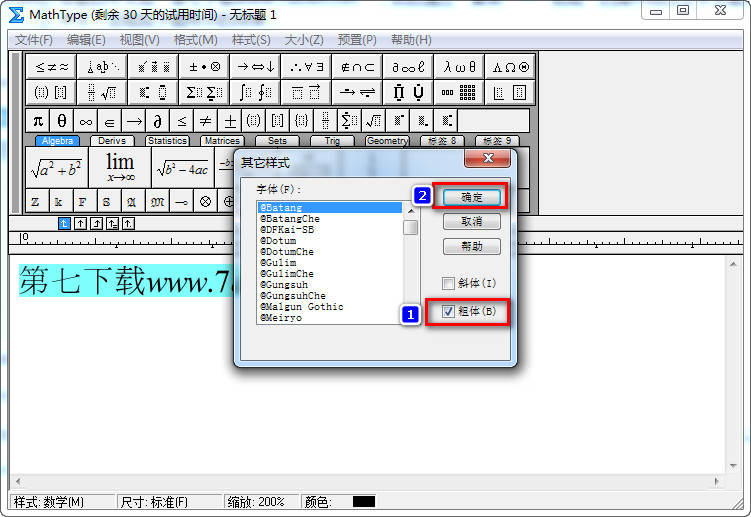Open the spaces and ellipses palette
This screenshot has width=751, height=517.
click(x=102, y=67)
